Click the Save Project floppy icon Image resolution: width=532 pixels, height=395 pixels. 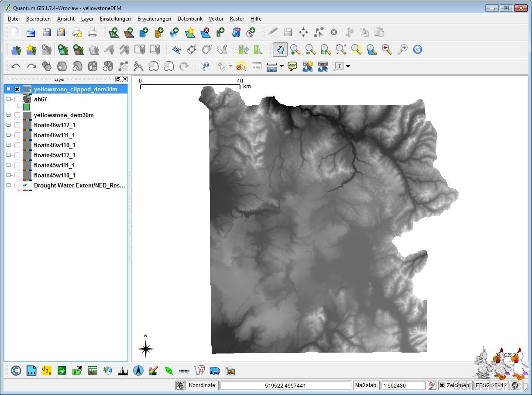(x=46, y=32)
